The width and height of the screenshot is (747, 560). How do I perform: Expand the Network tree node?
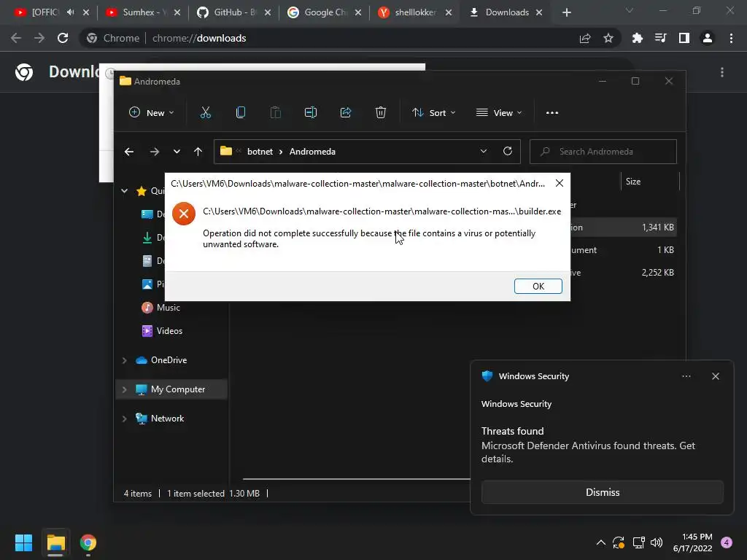124,419
